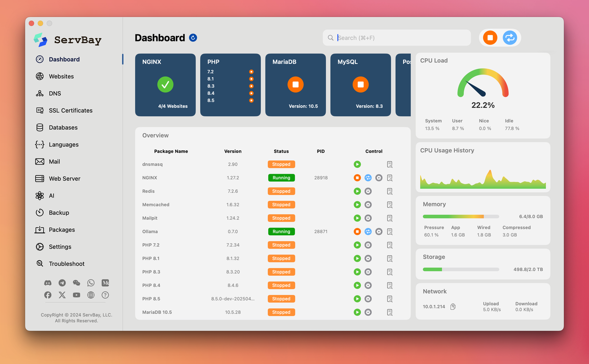Restart the NGINX service using its restart icon
The width and height of the screenshot is (589, 364).
tap(368, 177)
